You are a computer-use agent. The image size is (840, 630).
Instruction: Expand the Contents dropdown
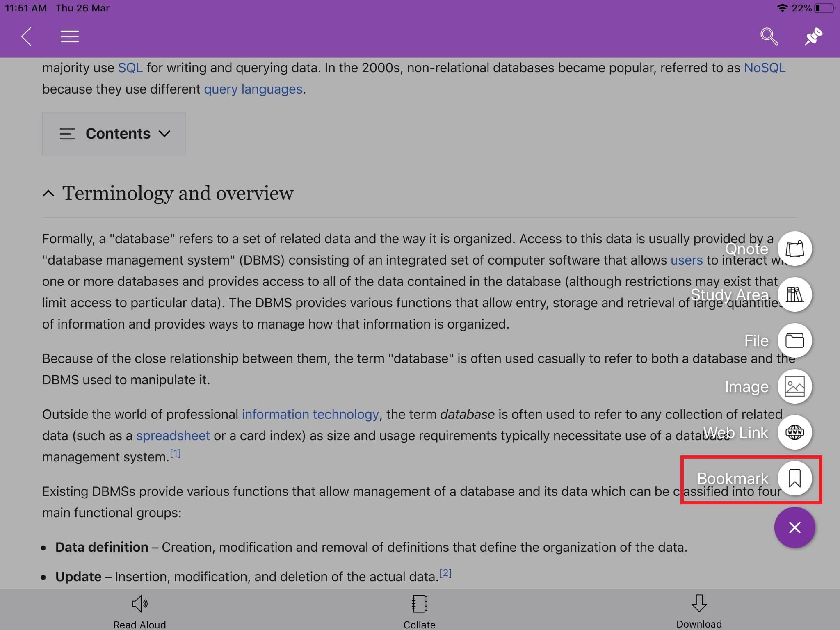tap(114, 134)
